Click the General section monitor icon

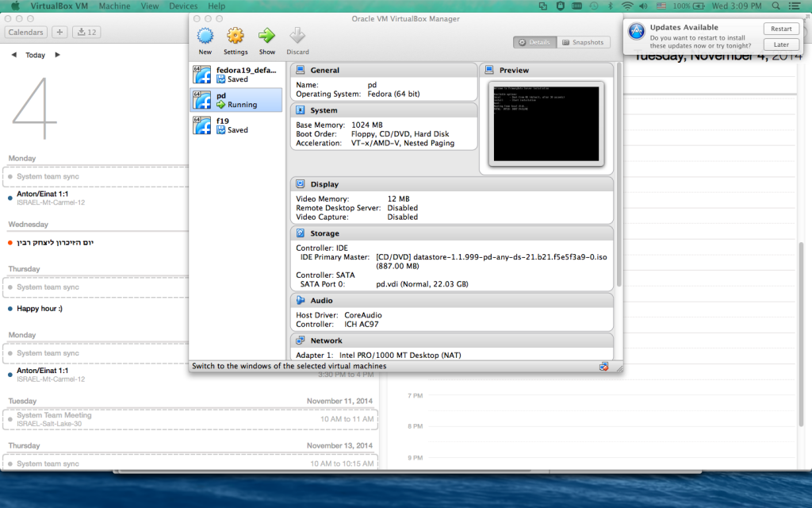[301, 70]
